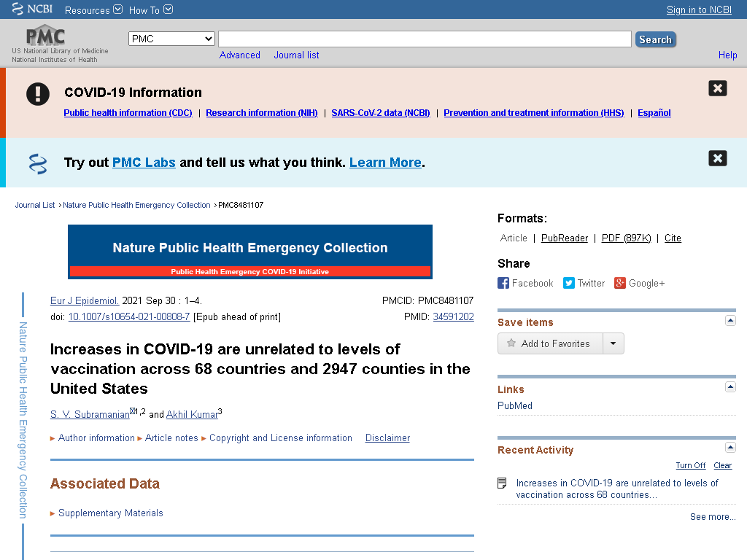Screen dimensions: 747x560
Task: Close the PMC Labs banner
Action: [x=718, y=158]
